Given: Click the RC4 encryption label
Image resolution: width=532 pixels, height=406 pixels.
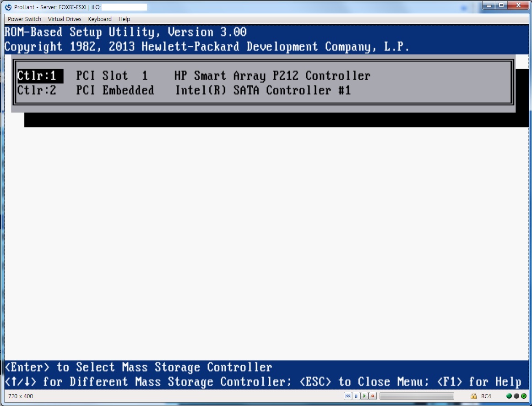Looking at the screenshot, I should (x=486, y=396).
